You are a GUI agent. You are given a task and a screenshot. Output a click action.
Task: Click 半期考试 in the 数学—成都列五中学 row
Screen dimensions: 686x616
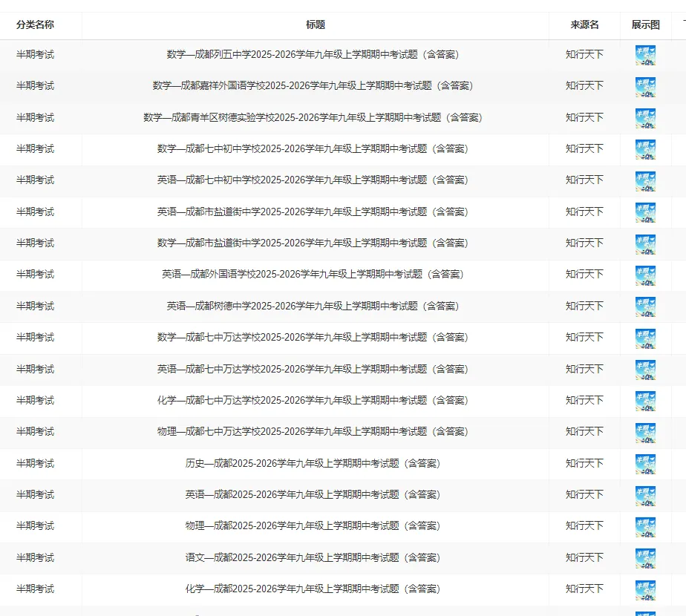(x=35, y=54)
